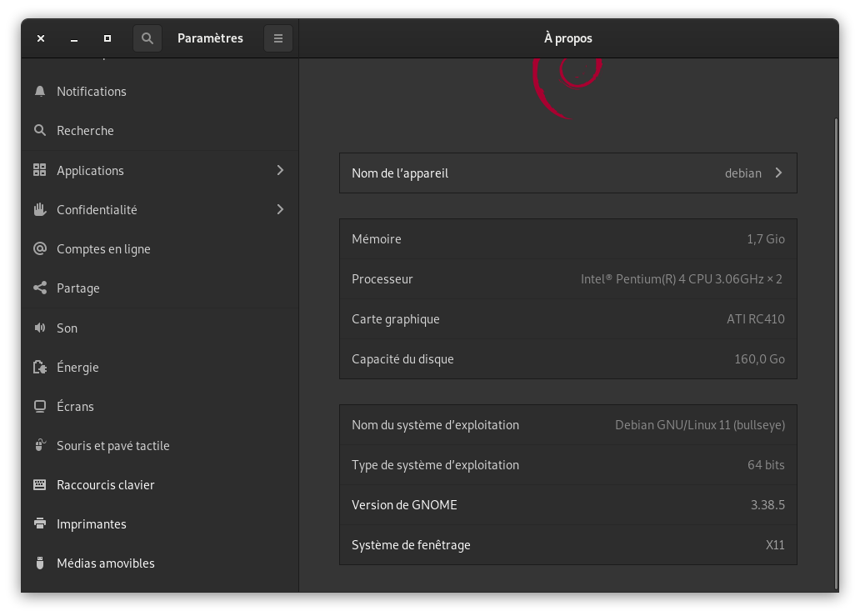Click the Processeur label
Viewport: 860px width, 616px height.
(382, 279)
